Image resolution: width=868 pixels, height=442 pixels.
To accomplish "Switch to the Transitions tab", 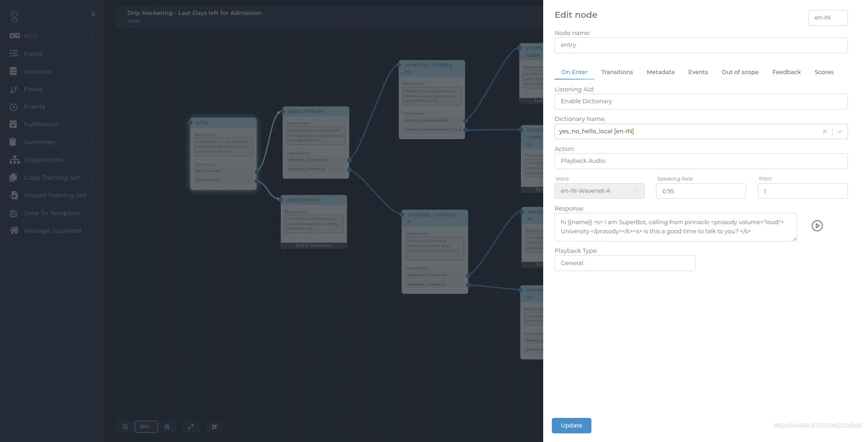I will coord(617,72).
